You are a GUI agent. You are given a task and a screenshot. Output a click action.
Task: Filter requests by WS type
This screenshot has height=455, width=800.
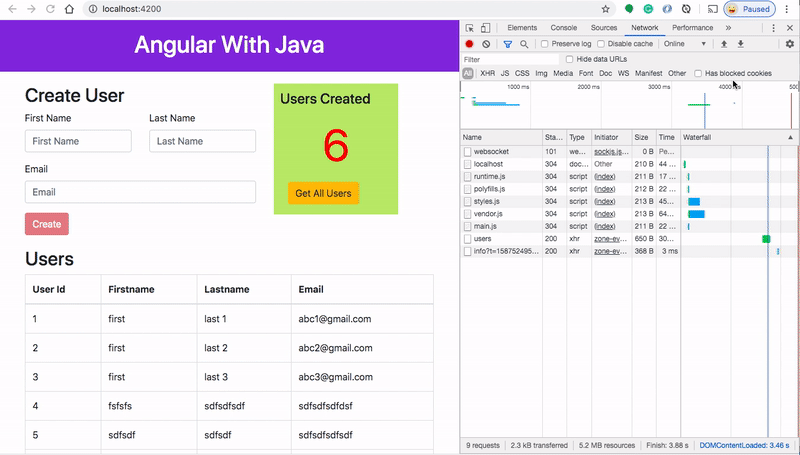point(623,73)
